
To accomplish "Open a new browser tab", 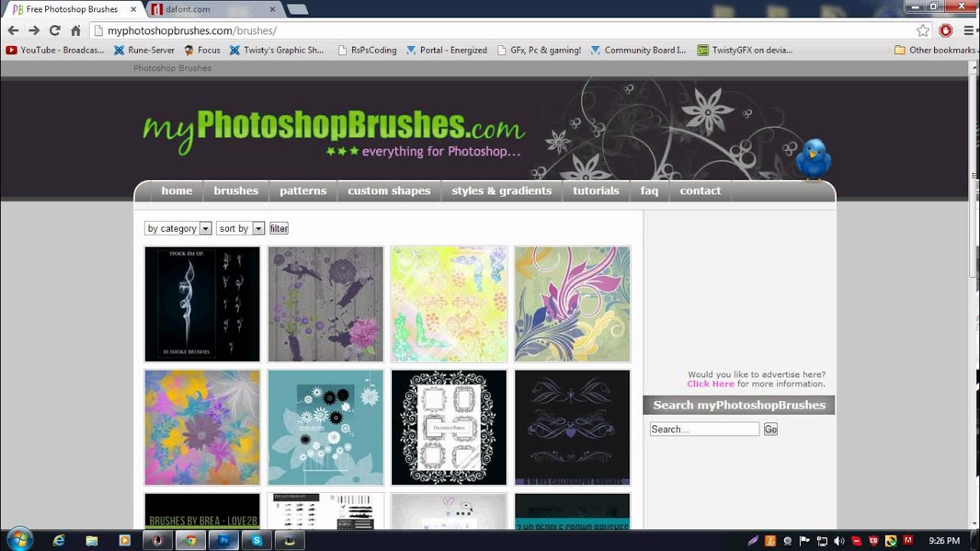I will pos(297,9).
